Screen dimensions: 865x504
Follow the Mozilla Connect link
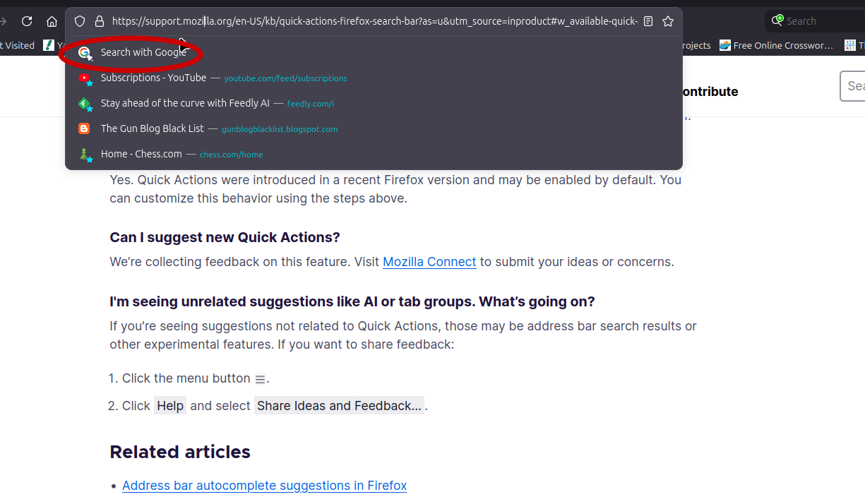429,262
